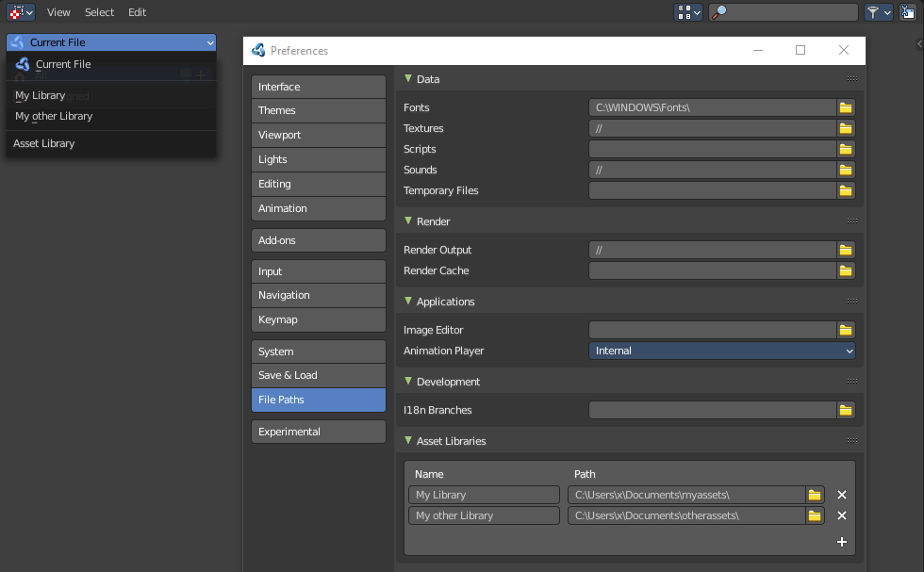Remove the My other Library asset library

pyautogui.click(x=841, y=515)
